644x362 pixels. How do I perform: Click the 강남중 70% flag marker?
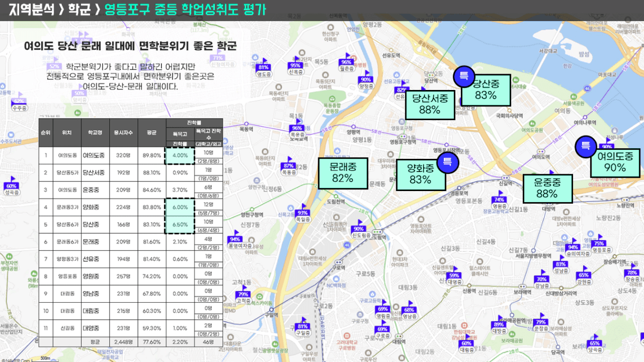541,280
